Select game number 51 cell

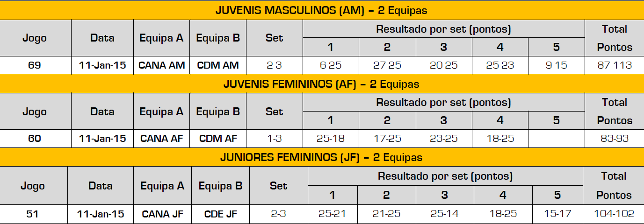33,214
